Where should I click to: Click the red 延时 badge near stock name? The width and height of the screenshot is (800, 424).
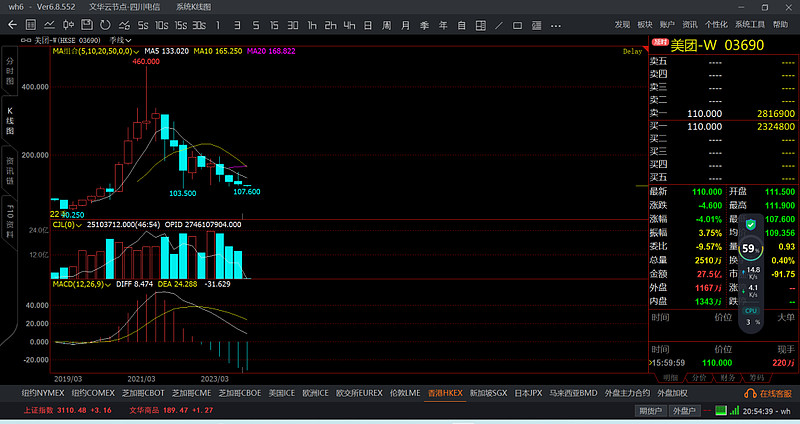pyautogui.click(x=660, y=42)
